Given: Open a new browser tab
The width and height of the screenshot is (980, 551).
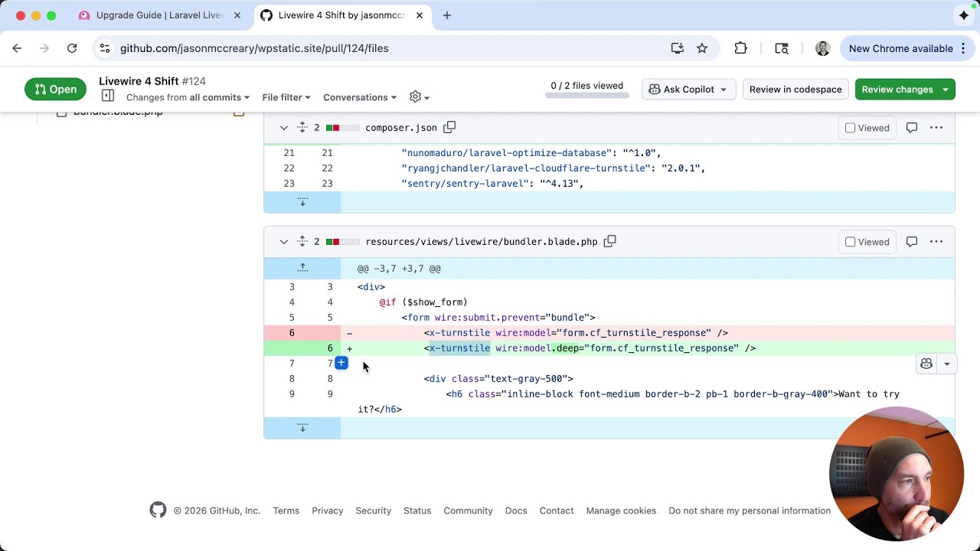Looking at the screenshot, I should pos(447,15).
